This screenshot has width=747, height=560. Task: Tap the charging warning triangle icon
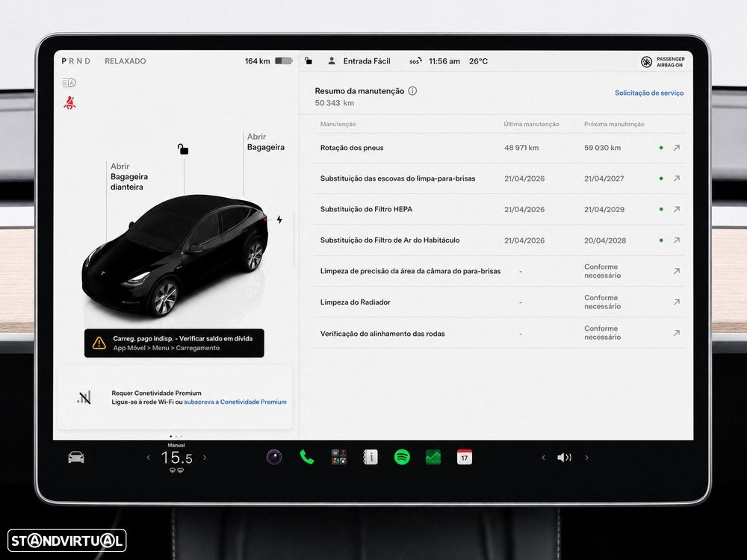coord(99,343)
